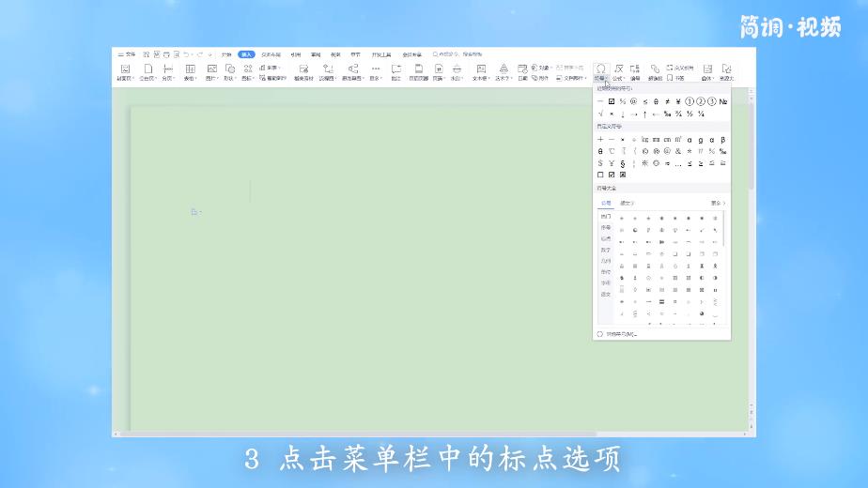Click the Text Box icon
This screenshot has height=488, width=868.
[481, 71]
